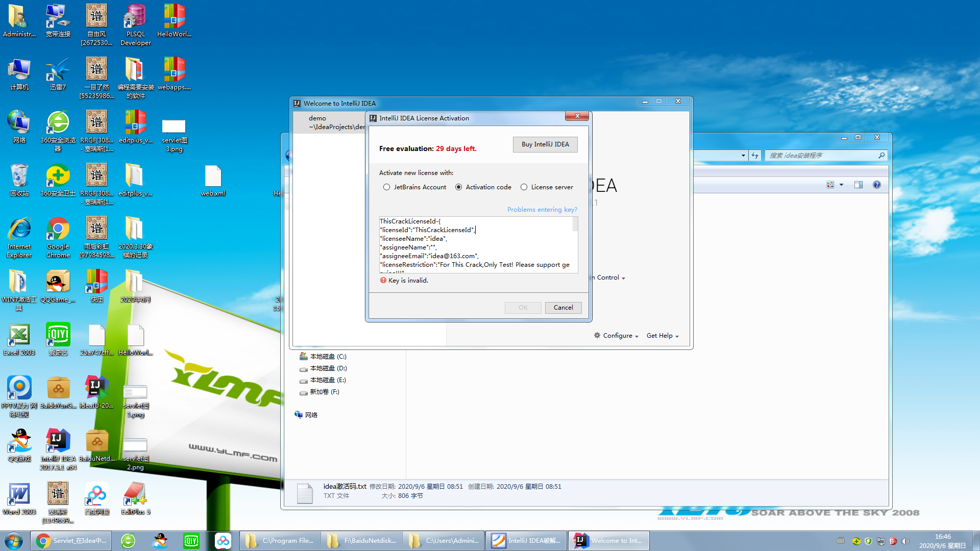This screenshot has width=980, height=551.
Task: Open the Explorer address bar dropdown arrow
Action: [x=743, y=155]
